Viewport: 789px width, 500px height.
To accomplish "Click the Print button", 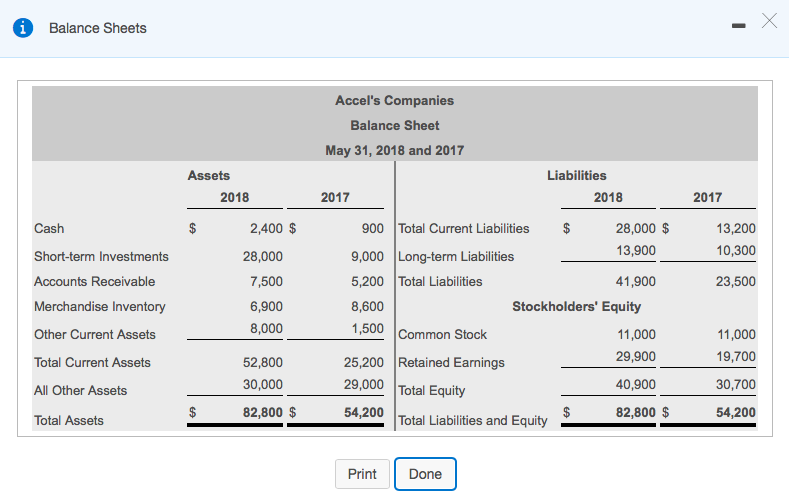I will 362,474.
